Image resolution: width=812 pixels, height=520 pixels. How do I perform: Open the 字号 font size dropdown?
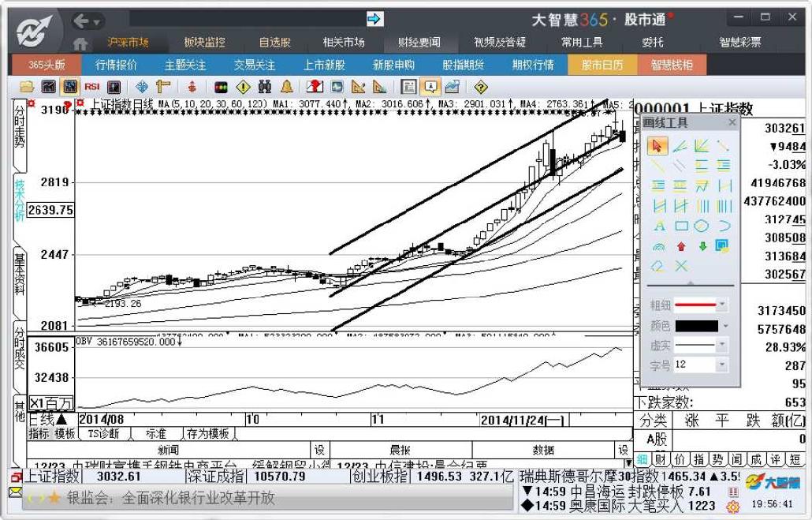coord(722,365)
